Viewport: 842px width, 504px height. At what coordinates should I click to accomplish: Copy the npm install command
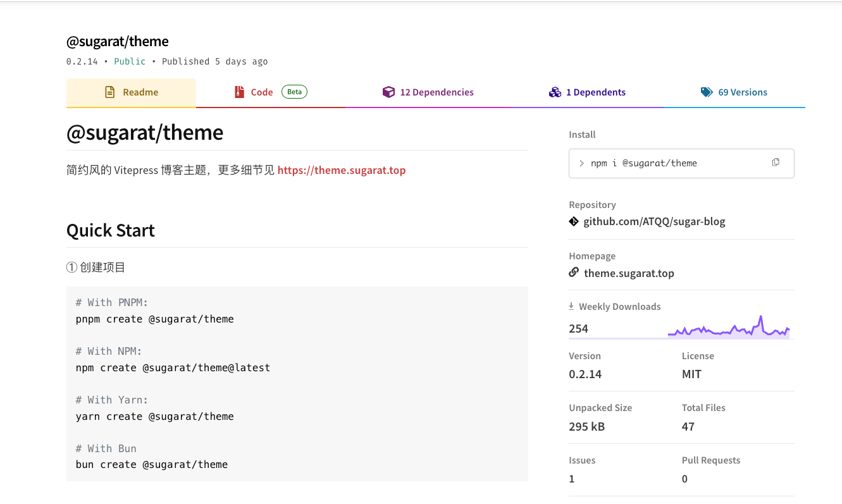pyautogui.click(x=776, y=163)
